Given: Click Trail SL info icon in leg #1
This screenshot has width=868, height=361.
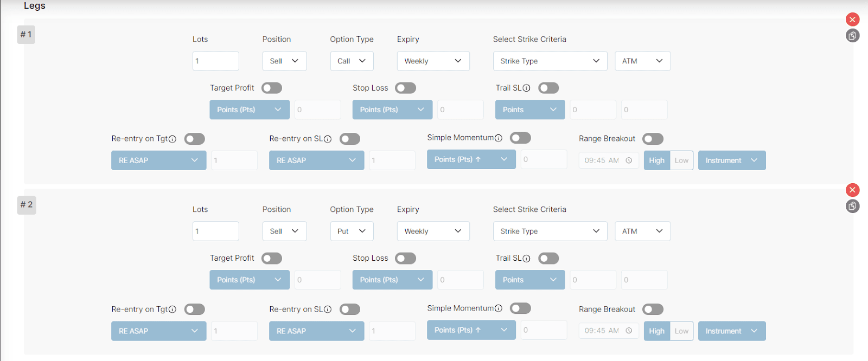Looking at the screenshot, I should [x=526, y=88].
